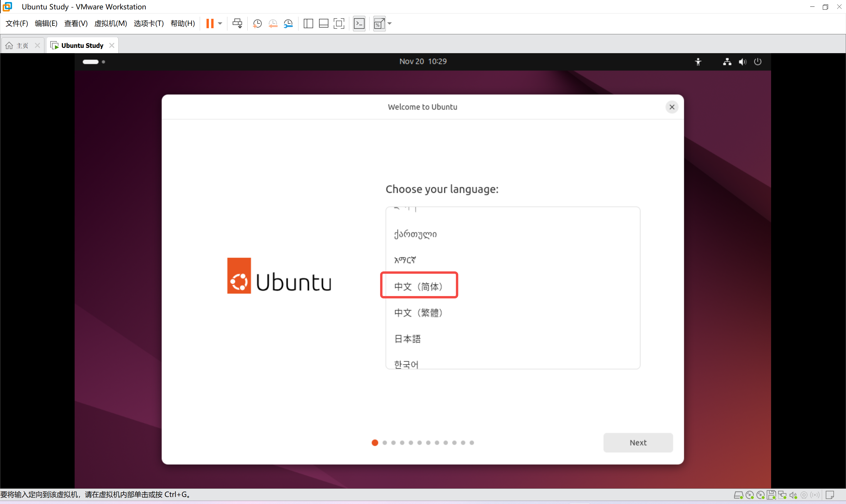The height and width of the screenshot is (504, 846).
Task: Show or hide the library sidebar panel
Action: pos(308,23)
